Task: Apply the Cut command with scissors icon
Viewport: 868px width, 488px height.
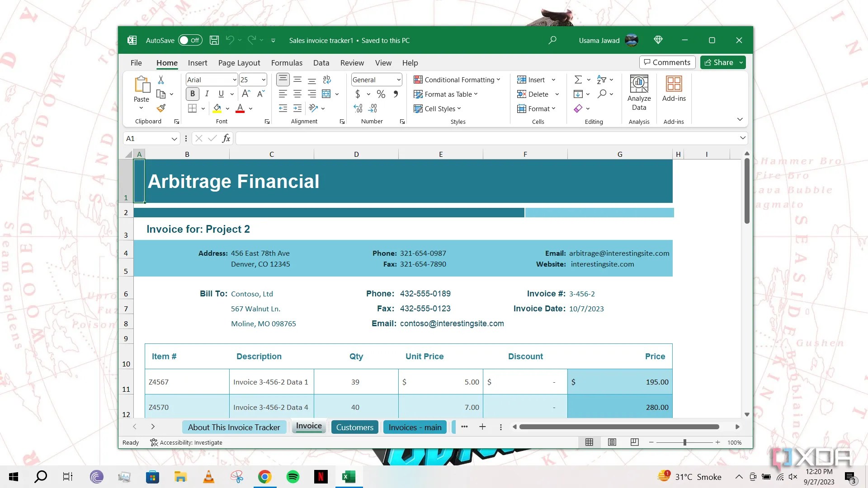Action: pos(160,79)
